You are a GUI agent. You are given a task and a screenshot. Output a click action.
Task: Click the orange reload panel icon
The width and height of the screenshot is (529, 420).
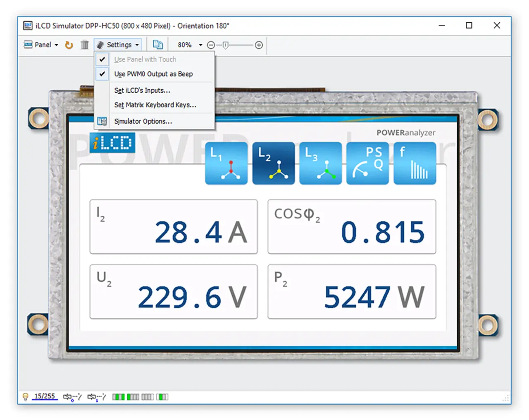(69, 45)
